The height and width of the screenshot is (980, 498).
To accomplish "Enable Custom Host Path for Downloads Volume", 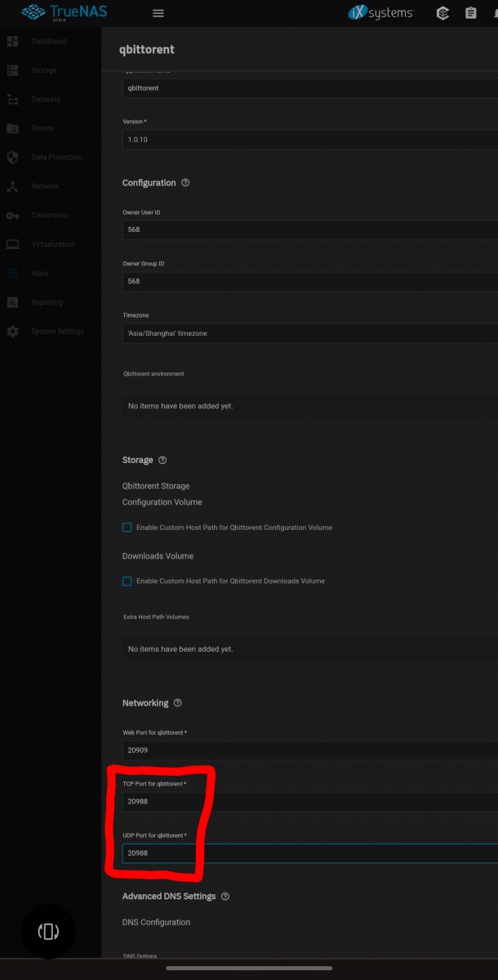I will pos(127,581).
